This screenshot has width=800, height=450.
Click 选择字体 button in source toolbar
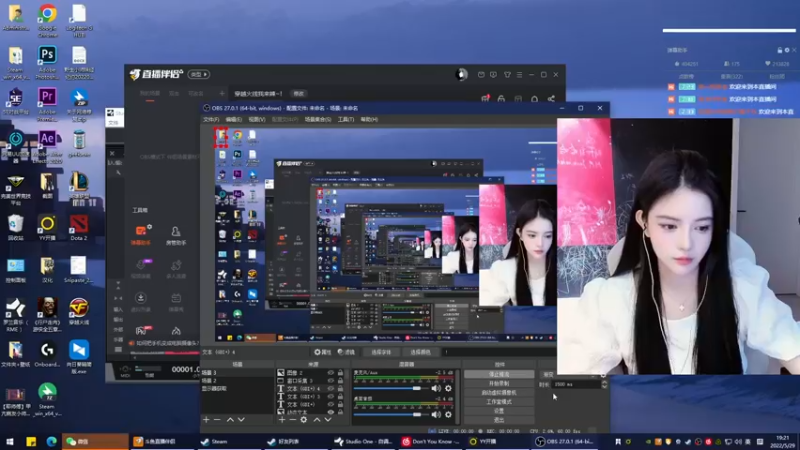click(x=381, y=352)
